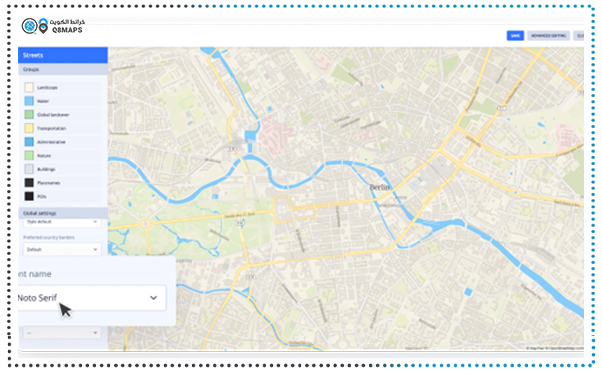The image size is (602, 372).
Task: Click the Streets header tab
Action: point(63,55)
